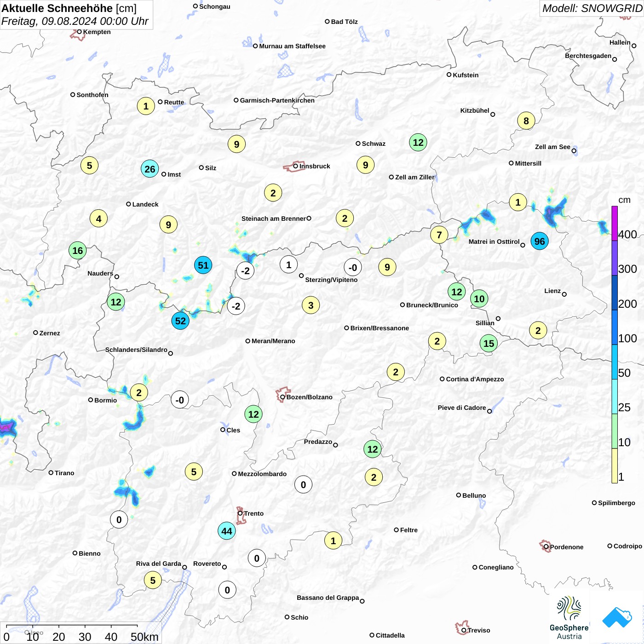Click the cm unit label above legend
644x644 pixels.
point(624,200)
